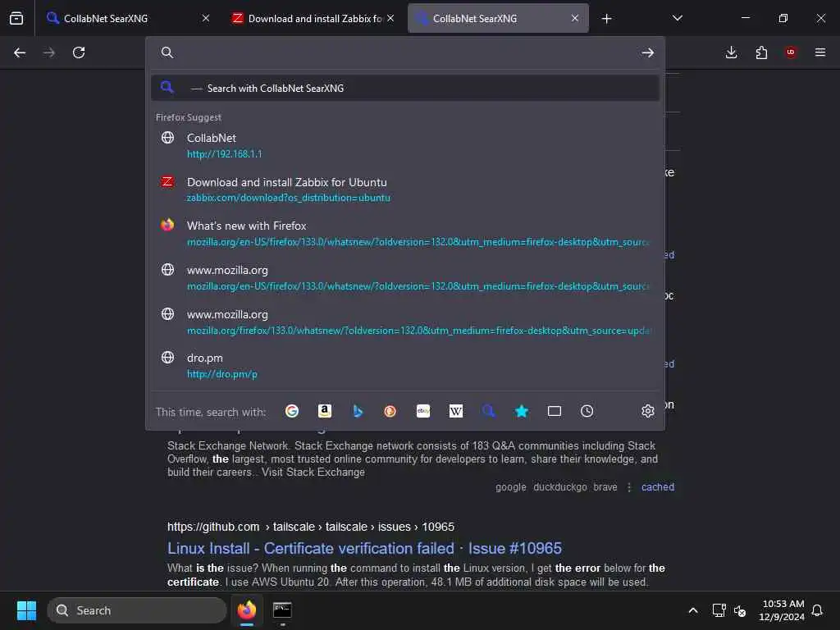
Task: Open CollabNet suggestion at 192.168.1.1
Action: point(405,146)
